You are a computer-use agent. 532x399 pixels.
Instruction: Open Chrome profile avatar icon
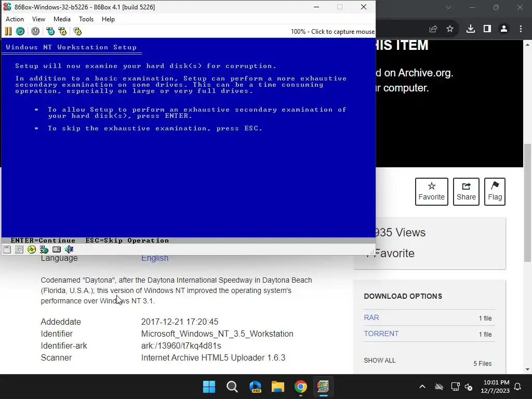click(x=504, y=29)
